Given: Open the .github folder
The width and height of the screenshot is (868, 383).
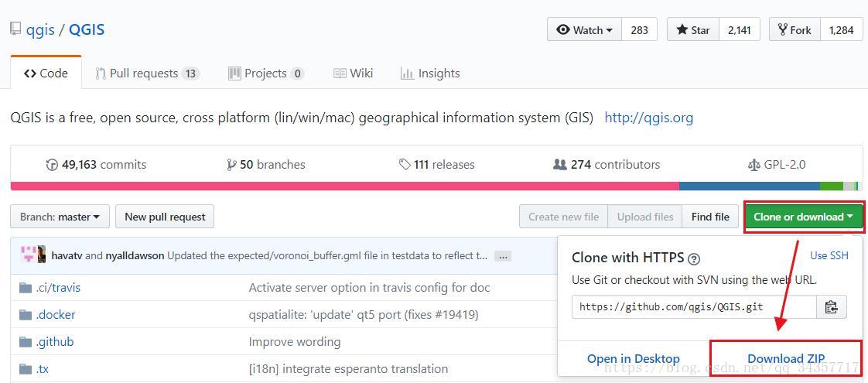Looking at the screenshot, I should point(55,342).
